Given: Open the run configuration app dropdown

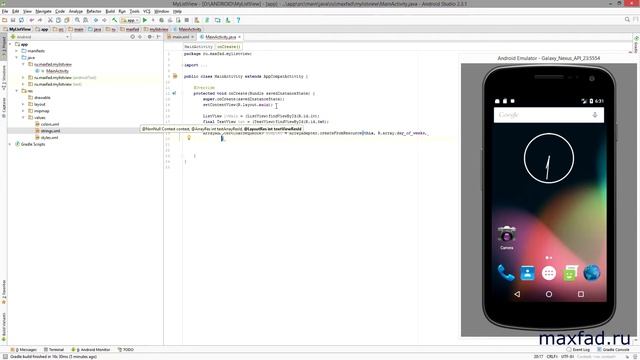Looking at the screenshot, I should (130, 20).
